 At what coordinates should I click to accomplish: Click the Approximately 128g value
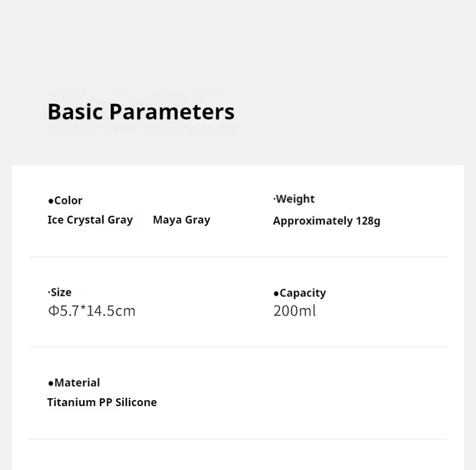pyautogui.click(x=327, y=221)
